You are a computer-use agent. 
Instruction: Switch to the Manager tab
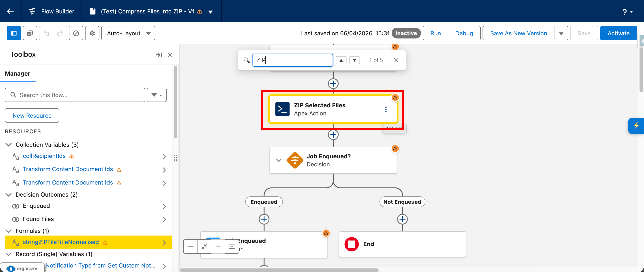(x=17, y=73)
